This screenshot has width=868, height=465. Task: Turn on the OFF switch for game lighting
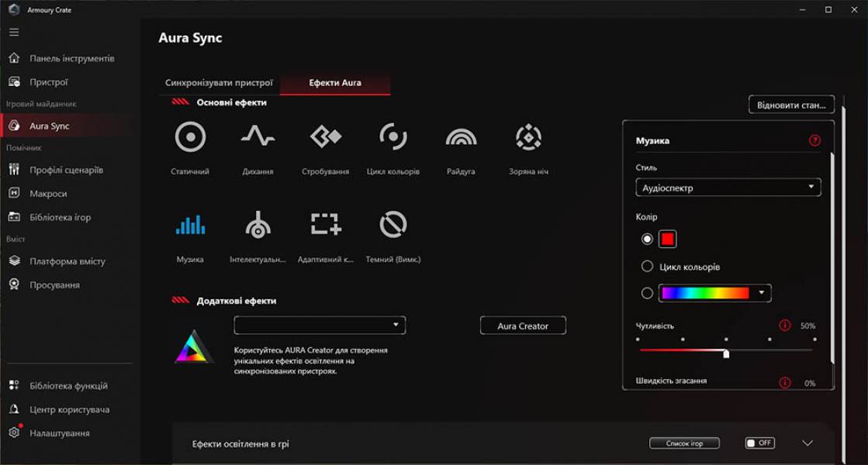coord(759,443)
